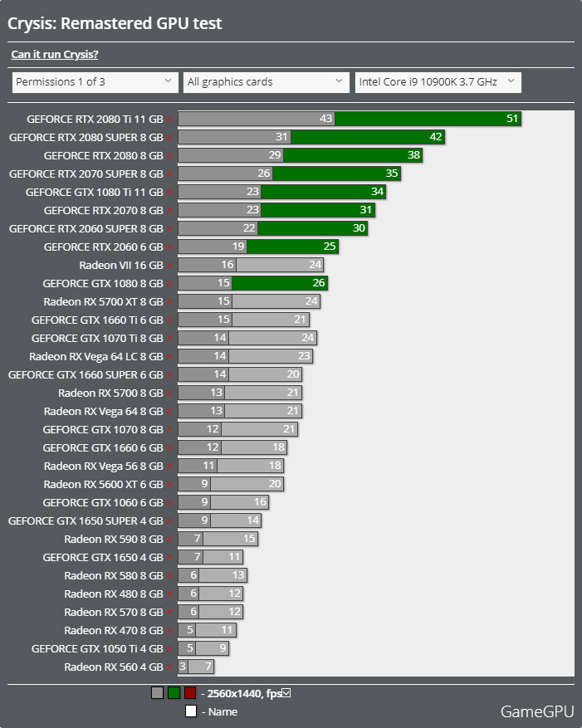Click the "Radeon RX 580 8 GB" label

point(114,576)
